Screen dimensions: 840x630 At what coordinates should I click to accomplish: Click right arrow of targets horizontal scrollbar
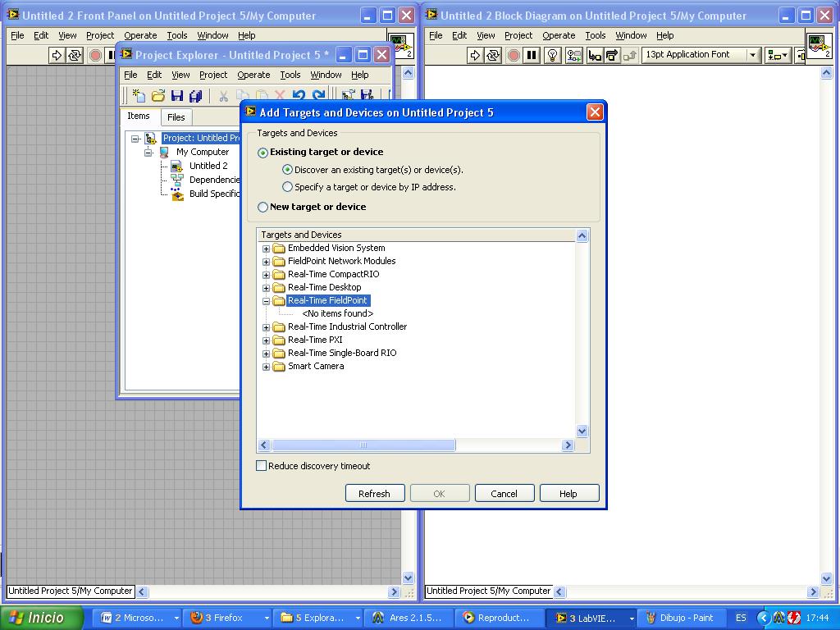(x=568, y=445)
